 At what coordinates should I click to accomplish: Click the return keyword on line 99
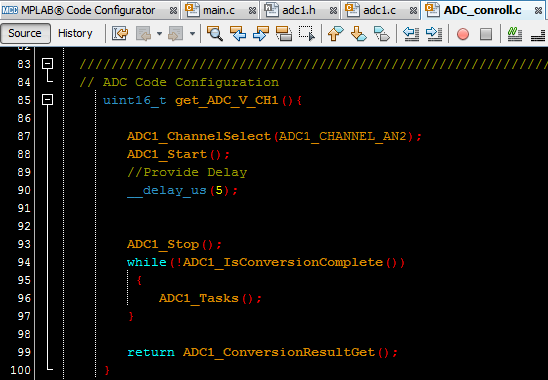151,352
